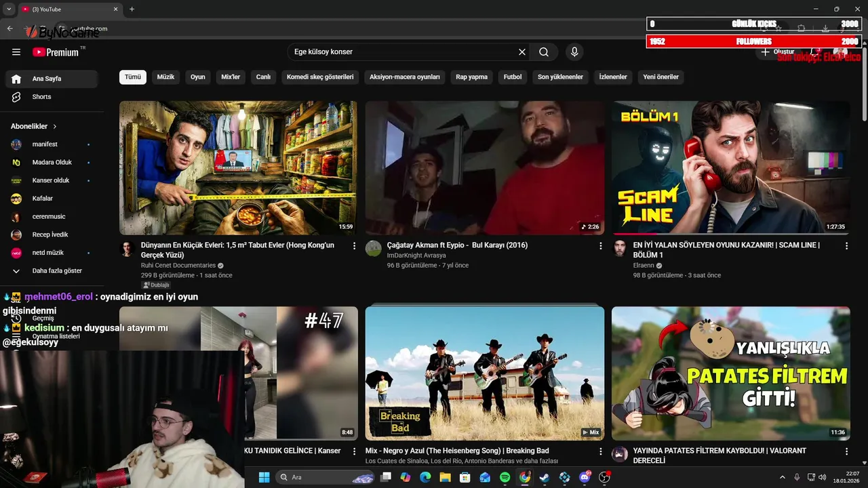Image resolution: width=868 pixels, height=488 pixels.
Task: Open more options for SCAM LINE video
Action: pos(846,246)
